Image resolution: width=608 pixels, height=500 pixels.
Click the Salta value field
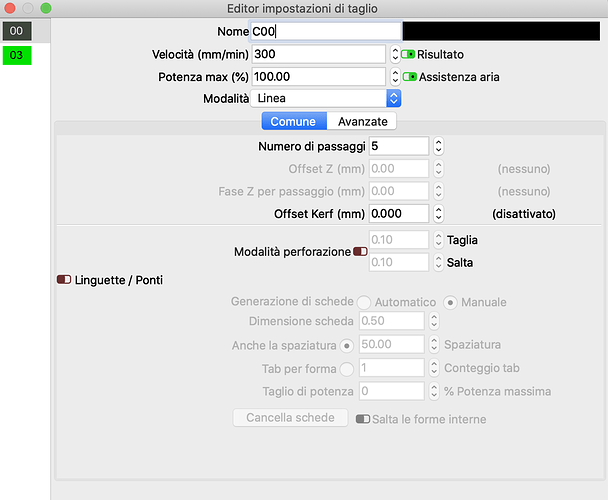point(399,262)
